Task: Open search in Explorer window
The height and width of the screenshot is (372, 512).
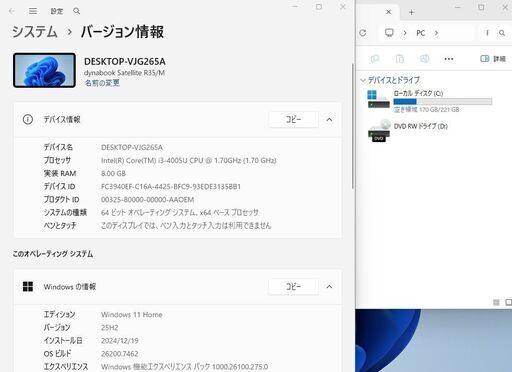Action: click(x=502, y=33)
